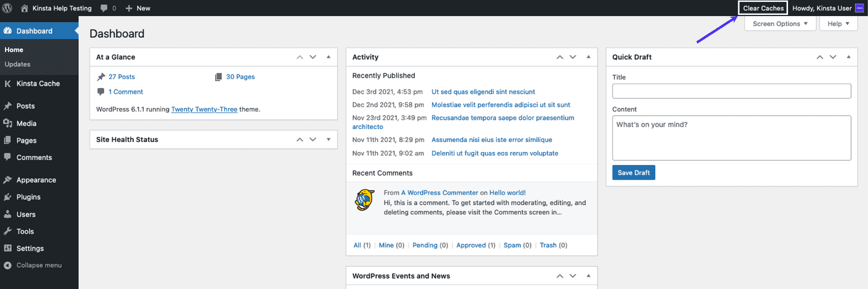The image size is (868, 289).
Task: Expand the Site Health Status panel
Action: (329, 140)
